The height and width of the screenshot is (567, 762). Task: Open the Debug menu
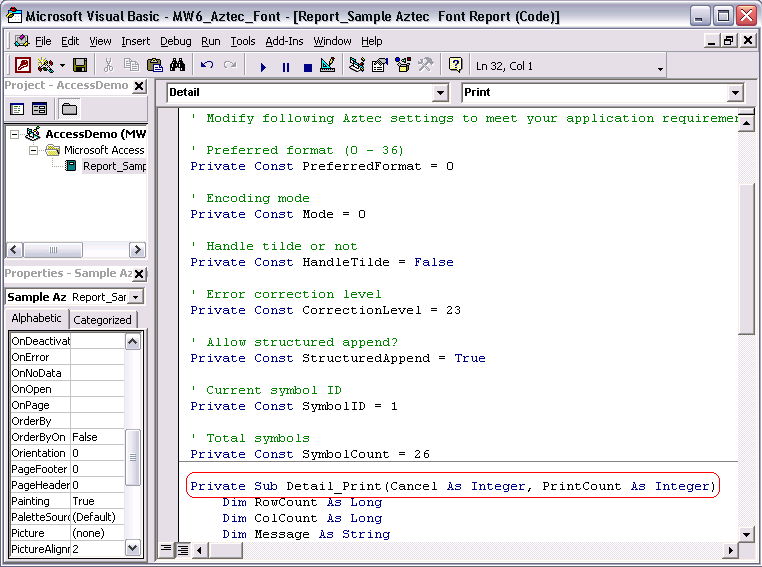[x=175, y=41]
